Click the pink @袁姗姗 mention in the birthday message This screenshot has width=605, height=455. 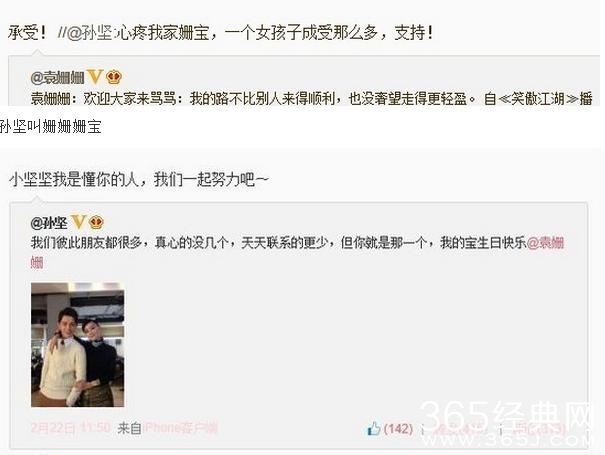pyautogui.click(x=545, y=243)
